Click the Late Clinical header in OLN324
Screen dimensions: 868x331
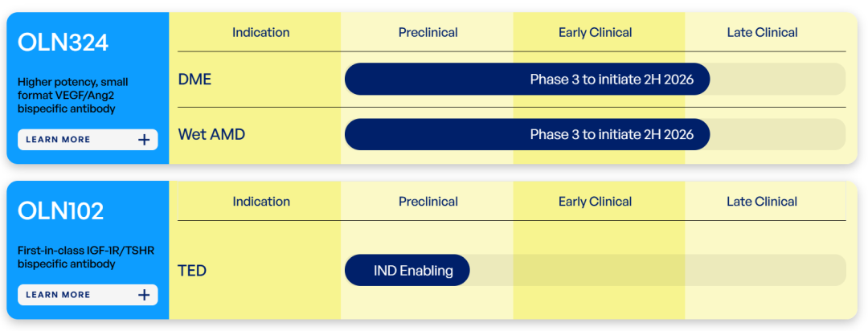[762, 33]
